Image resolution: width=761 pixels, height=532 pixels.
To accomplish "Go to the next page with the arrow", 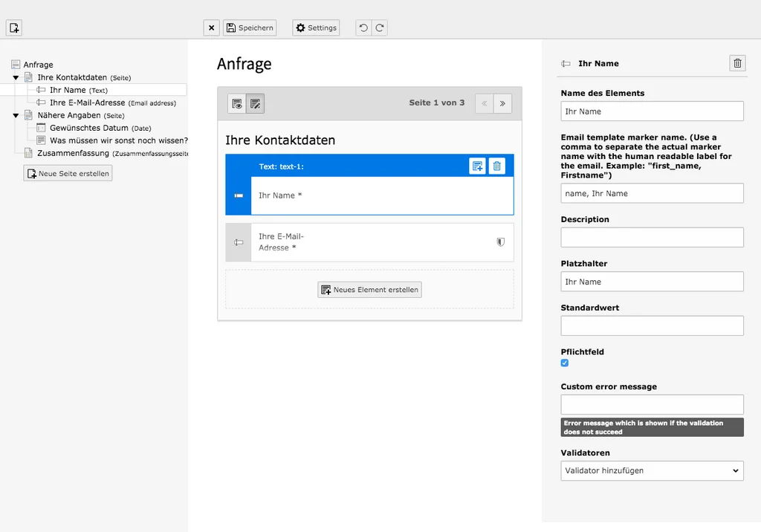I will pyautogui.click(x=502, y=103).
